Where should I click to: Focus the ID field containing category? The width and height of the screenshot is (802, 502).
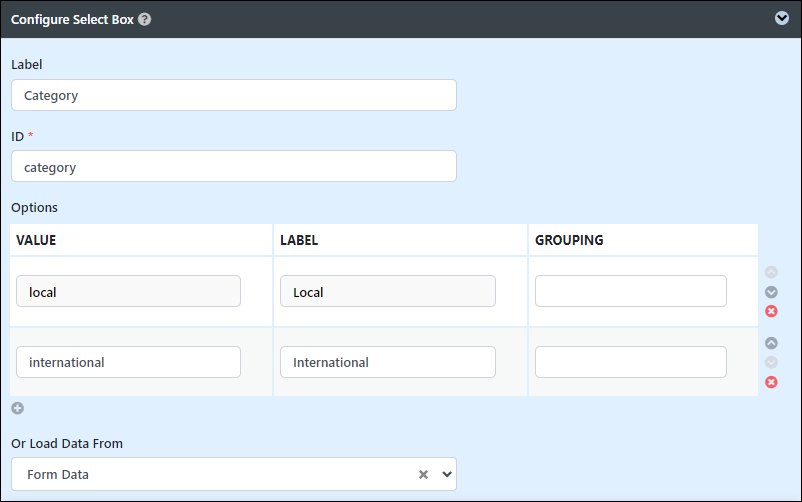[x=234, y=166]
